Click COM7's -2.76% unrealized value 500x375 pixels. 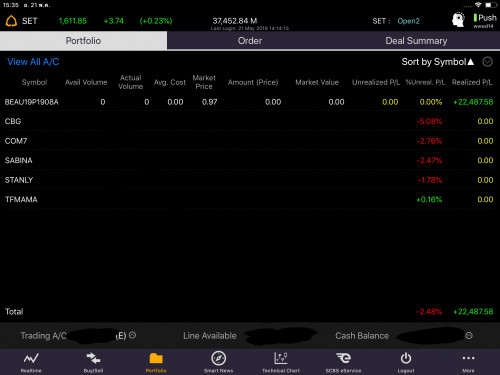coord(429,141)
